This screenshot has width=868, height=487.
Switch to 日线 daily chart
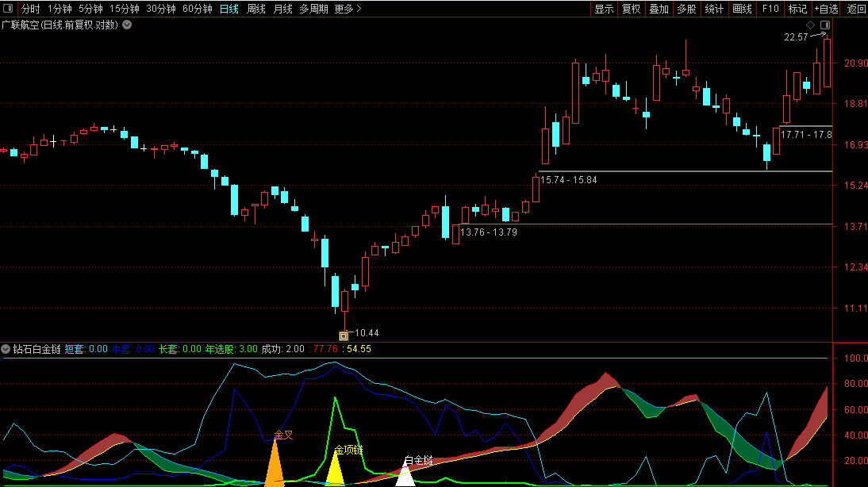click(x=229, y=9)
